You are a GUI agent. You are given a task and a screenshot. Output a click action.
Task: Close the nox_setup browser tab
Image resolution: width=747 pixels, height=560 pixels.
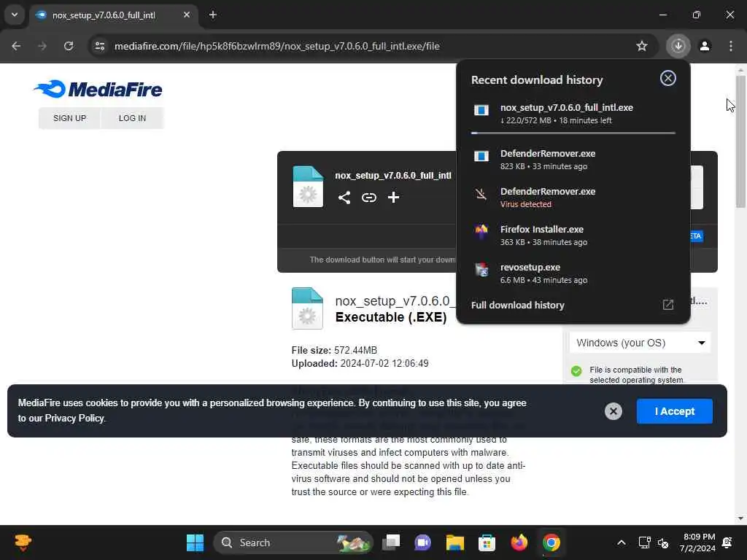(x=187, y=15)
